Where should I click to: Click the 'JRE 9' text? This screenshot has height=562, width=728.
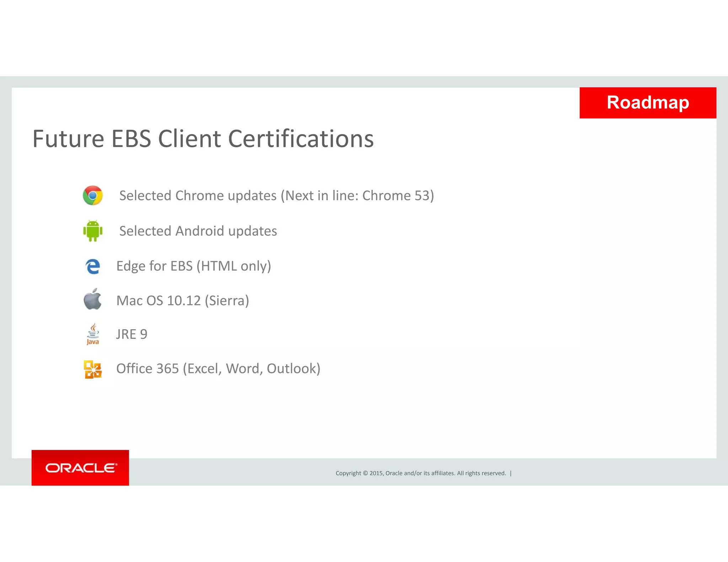(132, 334)
